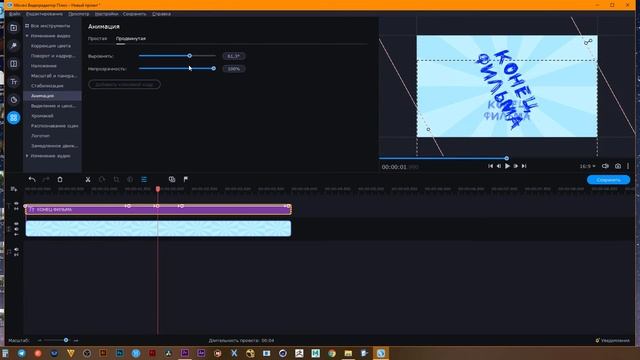Screen dimensions: 640x360
Task: Click the add track icon beside the ruler
Action: tap(13, 189)
